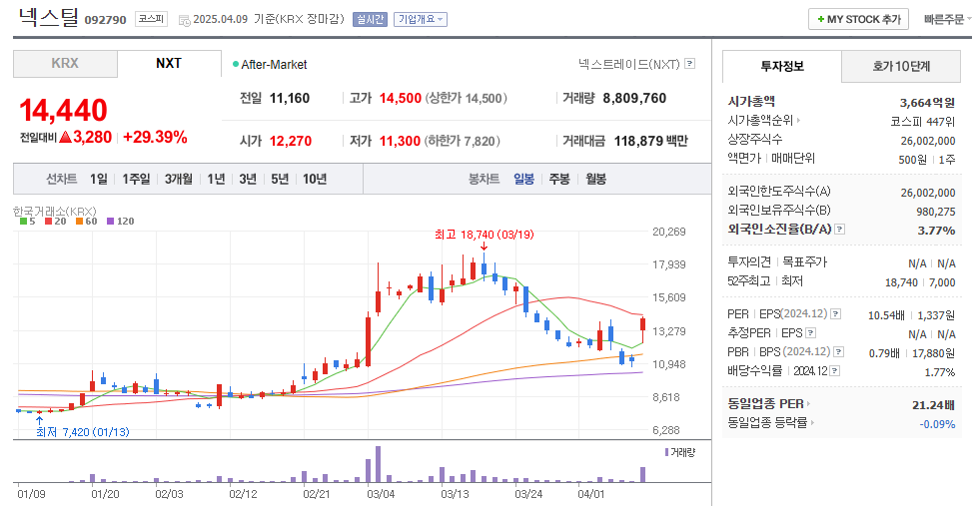Click the 한국거래소(KRX) chart label
The image size is (980, 506).
(x=54, y=212)
